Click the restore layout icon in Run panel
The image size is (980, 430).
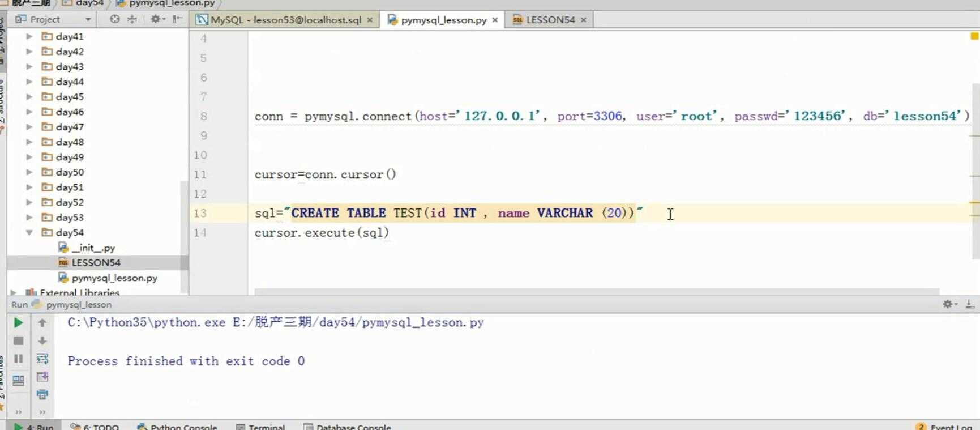[x=18, y=380]
